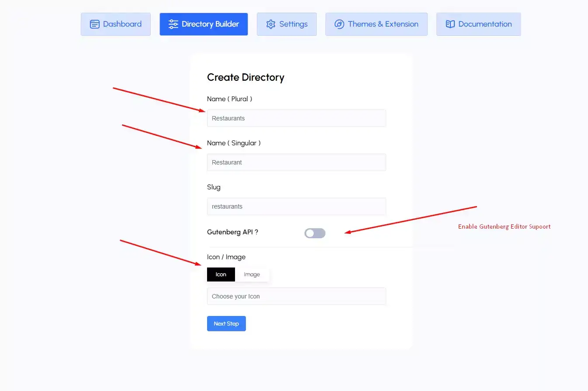Focus the Name (Plural) field
This screenshot has height=391, width=588.
tap(297, 118)
